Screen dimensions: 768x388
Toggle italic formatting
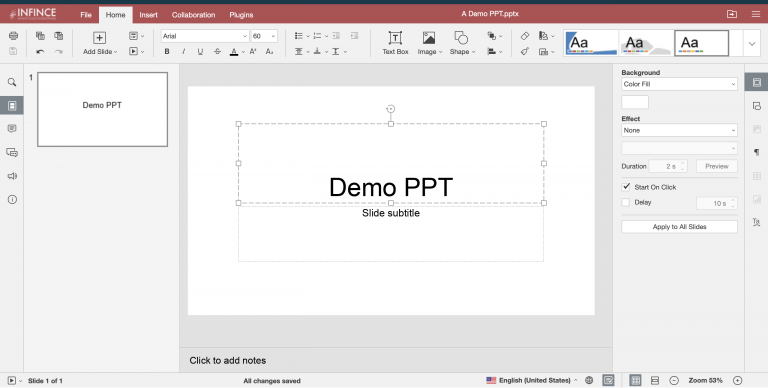(184, 51)
